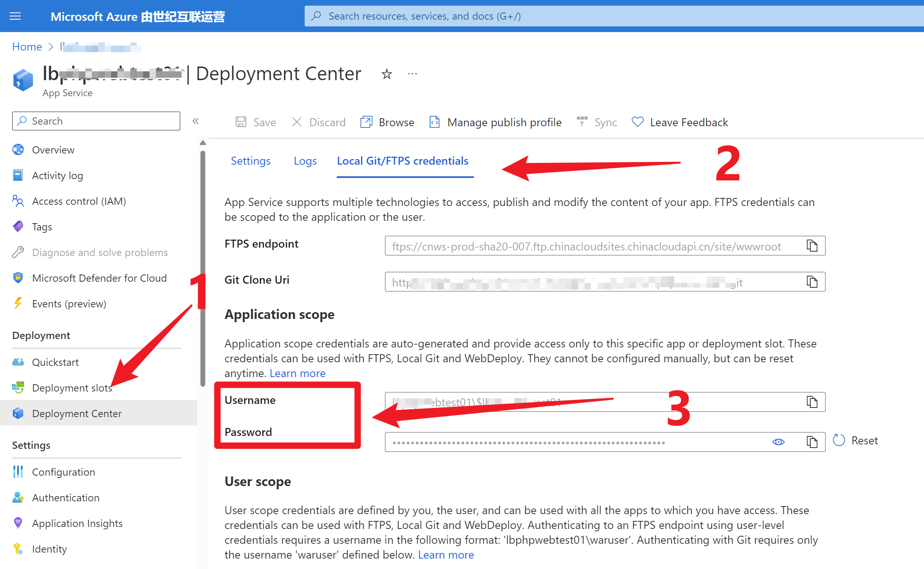Click the Browse toolbar button

point(387,122)
